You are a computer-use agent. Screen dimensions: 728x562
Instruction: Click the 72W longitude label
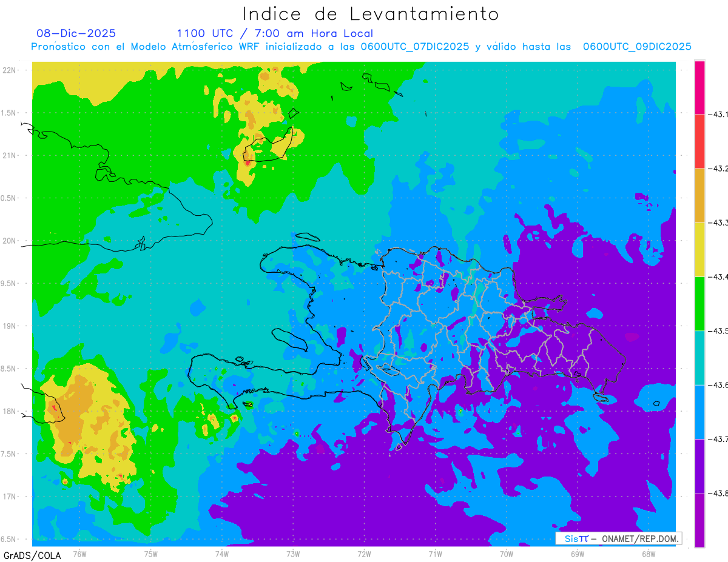[364, 553]
